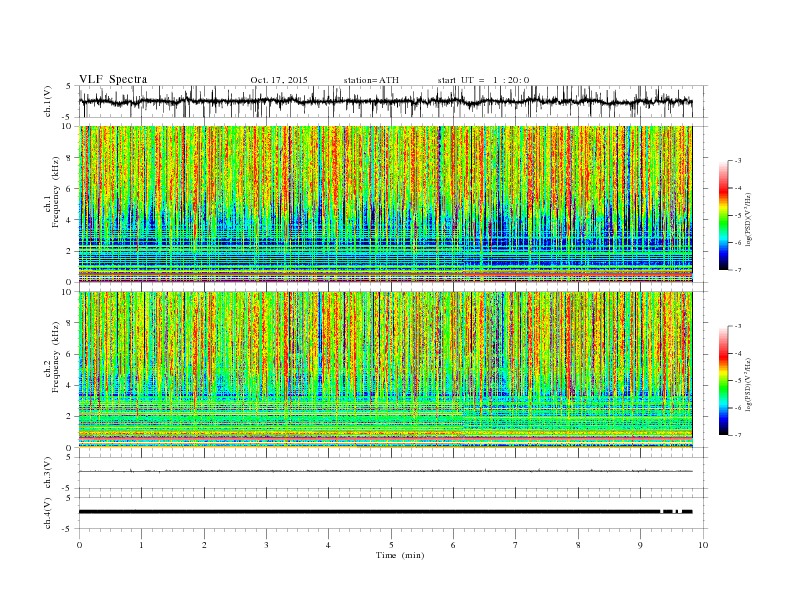Click the "6" kHz tick on ch.2 frequency axis
792x612 pixels.
[x=69, y=354]
